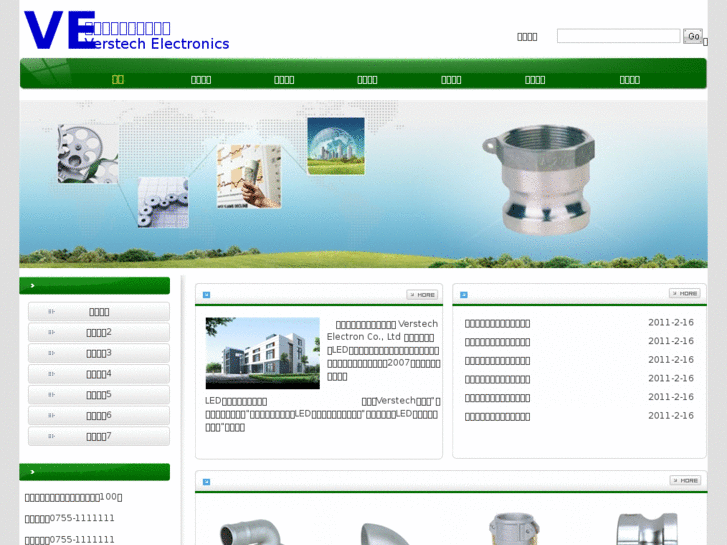The height and width of the screenshot is (545, 727).
Task: Click the globe city skyline banner image
Action: pyautogui.click(x=336, y=146)
